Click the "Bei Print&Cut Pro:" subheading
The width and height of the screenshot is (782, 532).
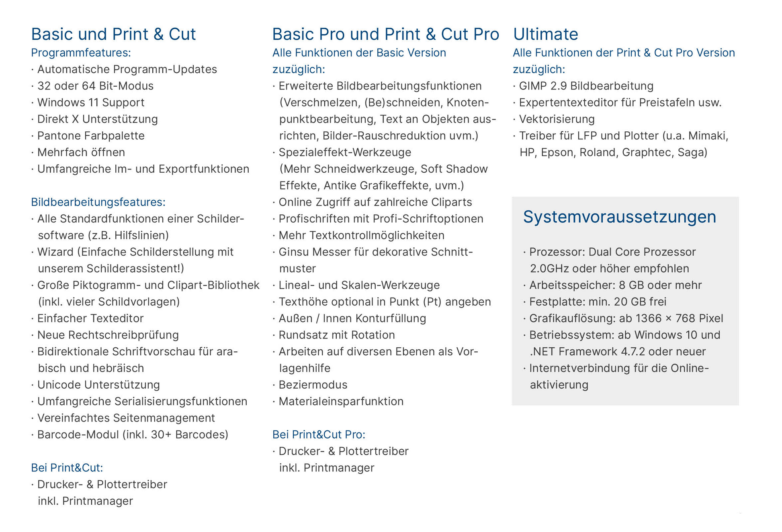[319, 434]
